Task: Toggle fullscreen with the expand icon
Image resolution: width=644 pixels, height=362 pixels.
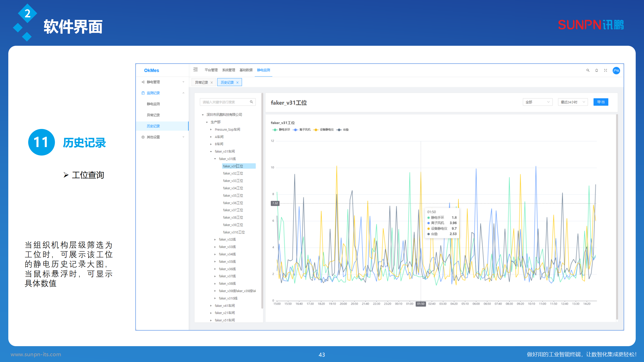Action: click(x=606, y=70)
